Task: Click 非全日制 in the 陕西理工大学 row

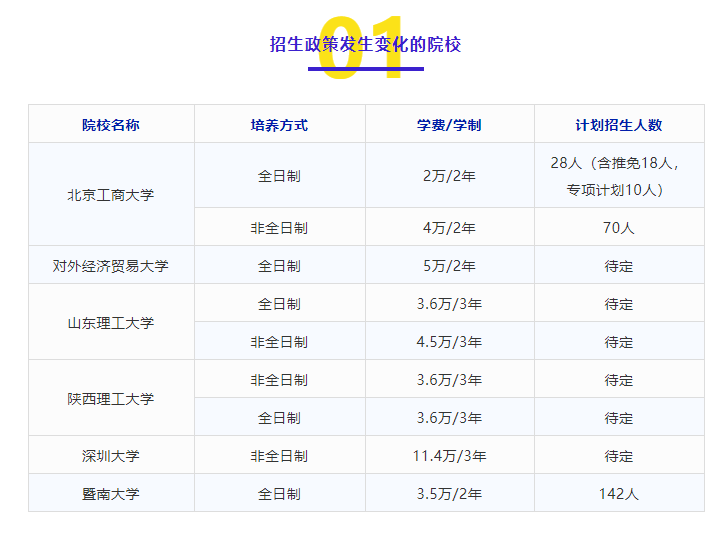Action: click(279, 380)
